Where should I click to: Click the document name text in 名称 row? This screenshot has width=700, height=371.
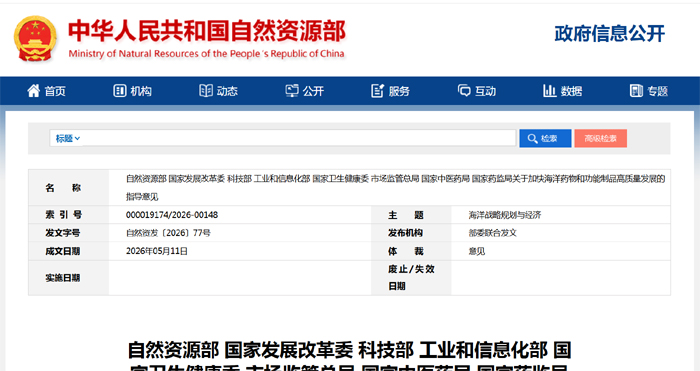tap(396, 188)
